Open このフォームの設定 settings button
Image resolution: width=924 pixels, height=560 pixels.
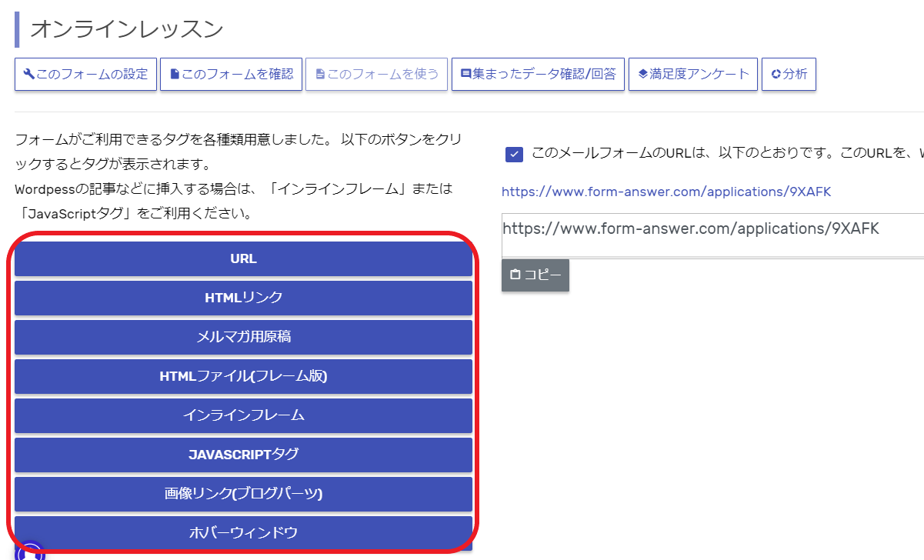tap(85, 74)
